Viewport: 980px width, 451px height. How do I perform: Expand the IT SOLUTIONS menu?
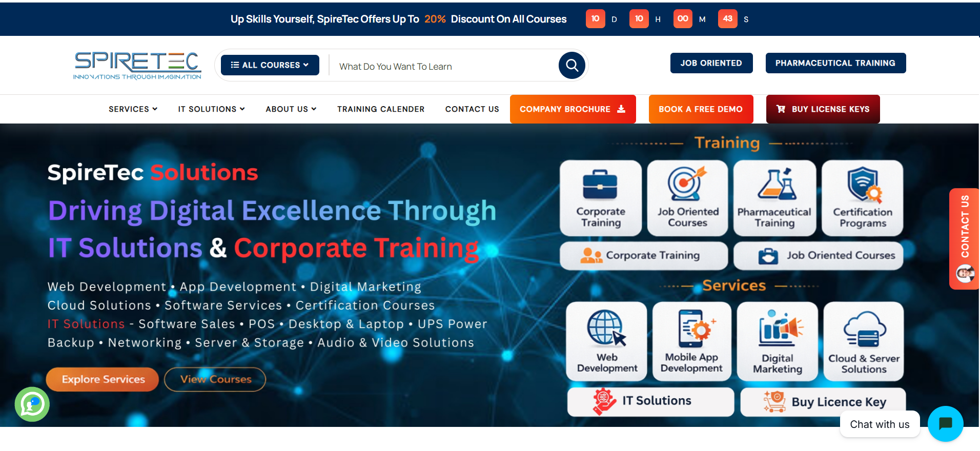(211, 109)
